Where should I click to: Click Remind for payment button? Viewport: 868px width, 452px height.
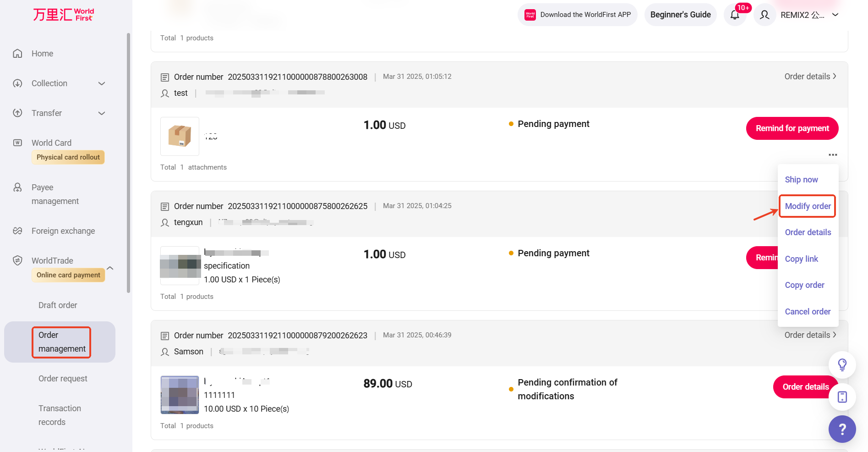pyautogui.click(x=792, y=128)
